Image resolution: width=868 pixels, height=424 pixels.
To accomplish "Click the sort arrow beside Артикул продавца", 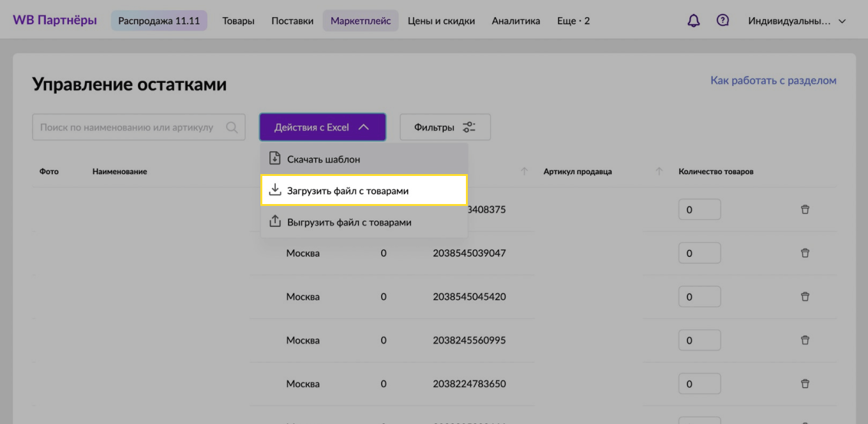I will (x=658, y=171).
